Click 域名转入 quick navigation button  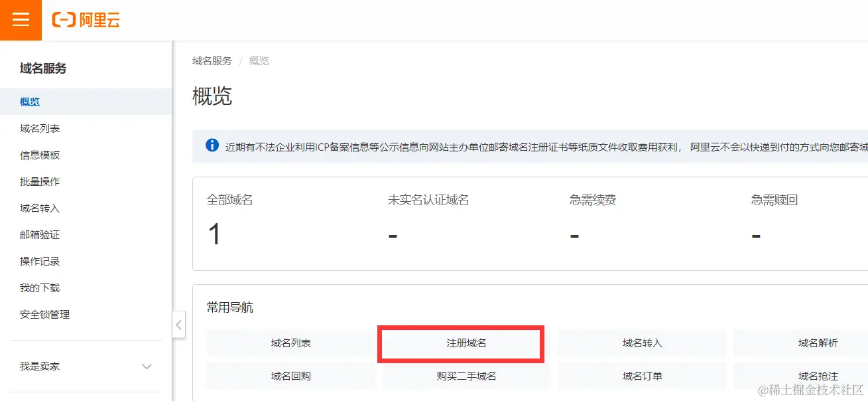(x=642, y=343)
